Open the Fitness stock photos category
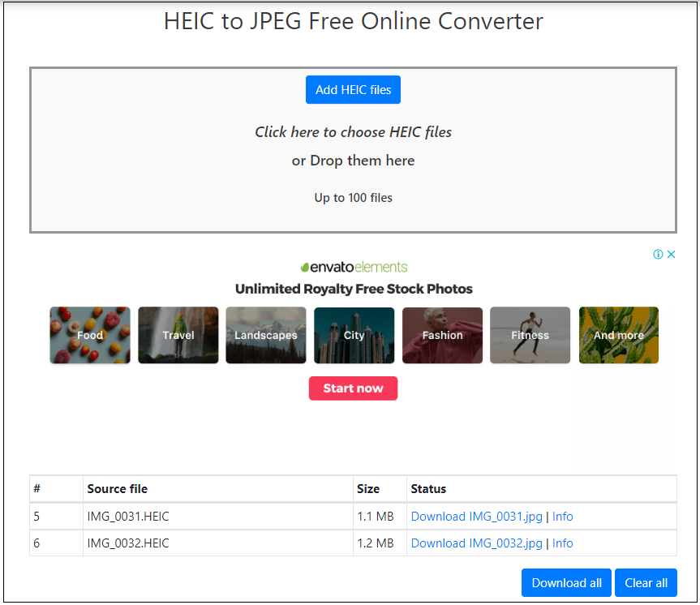 530,335
